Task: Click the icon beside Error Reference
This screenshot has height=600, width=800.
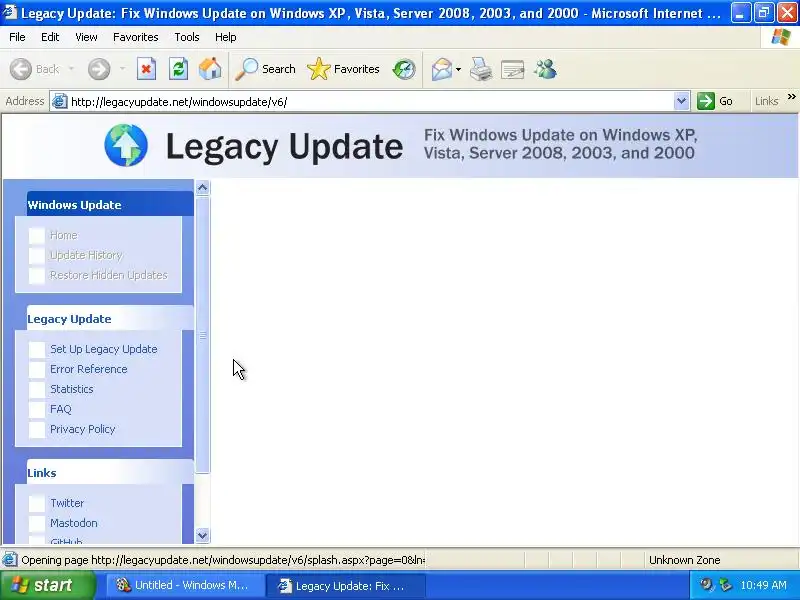Action: [37, 369]
